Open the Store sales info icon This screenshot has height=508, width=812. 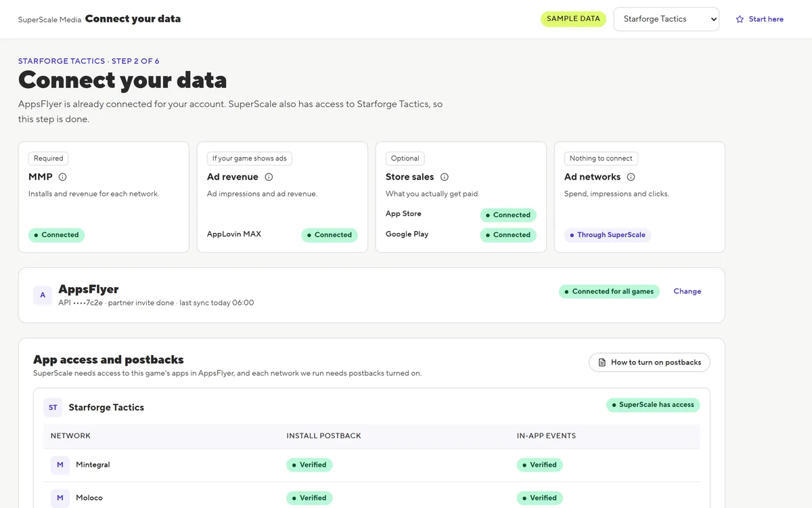[x=445, y=177]
